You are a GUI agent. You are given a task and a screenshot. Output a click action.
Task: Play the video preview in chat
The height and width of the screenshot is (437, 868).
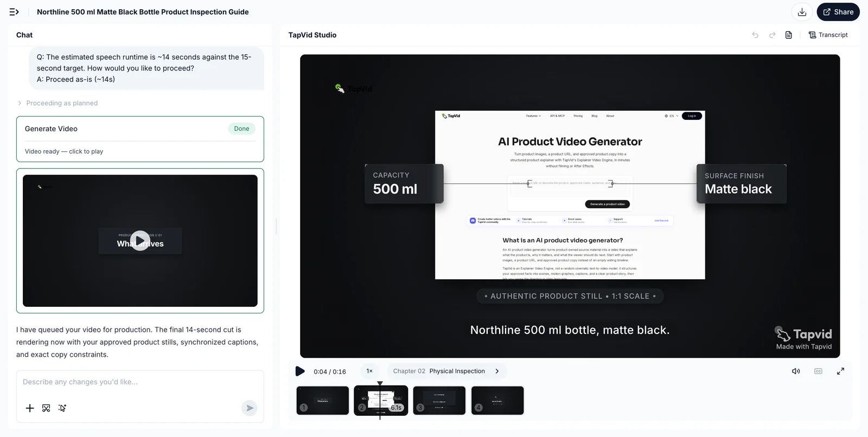pyautogui.click(x=140, y=241)
